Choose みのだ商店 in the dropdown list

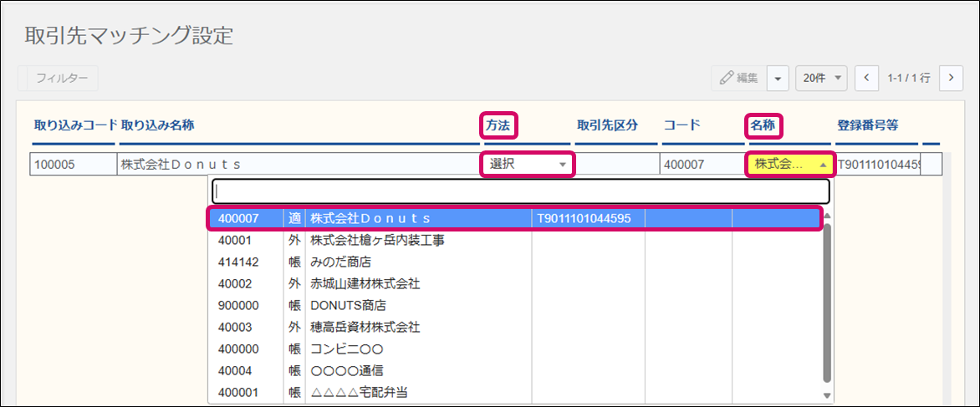[340, 262]
